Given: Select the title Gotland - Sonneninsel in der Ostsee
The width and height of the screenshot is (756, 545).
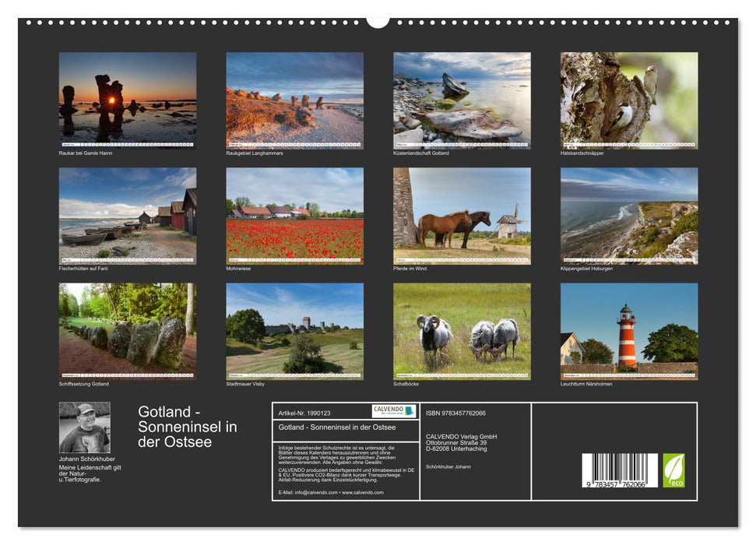Looking at the screenshot, I should (x=189, y=427).
